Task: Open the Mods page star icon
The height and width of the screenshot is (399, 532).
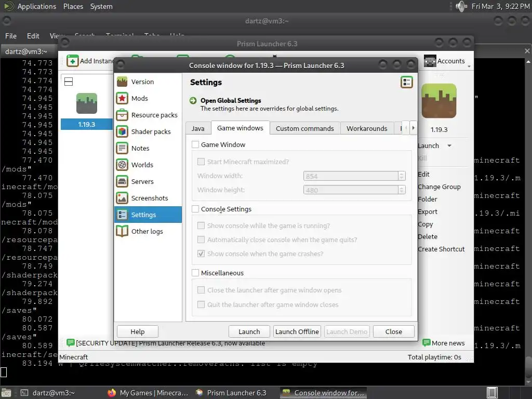Action: tap(122, 98)
